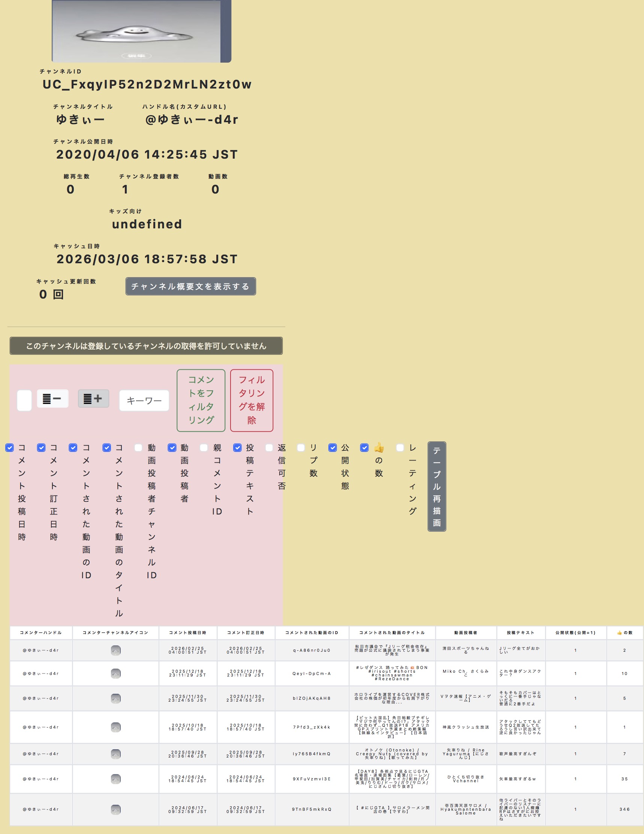Click commenter icon in the 9TnBF5mkRxQ row

[x=116, y=810]
